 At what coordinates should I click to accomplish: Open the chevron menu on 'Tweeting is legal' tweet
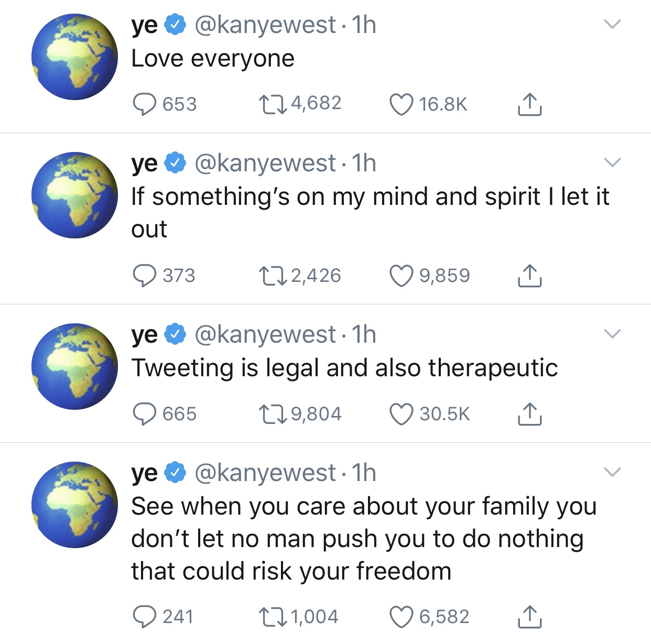(612, 333)
